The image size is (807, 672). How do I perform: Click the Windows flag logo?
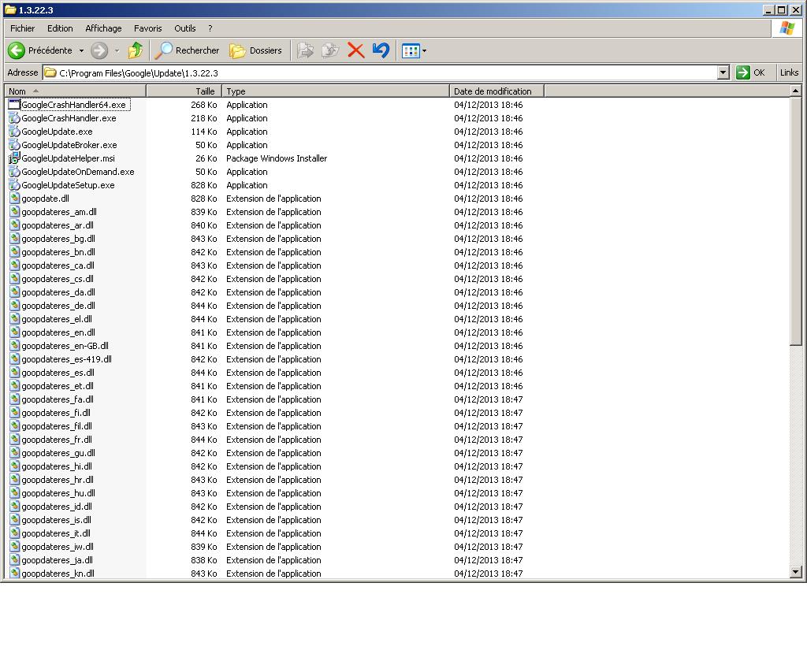(787, 28)
